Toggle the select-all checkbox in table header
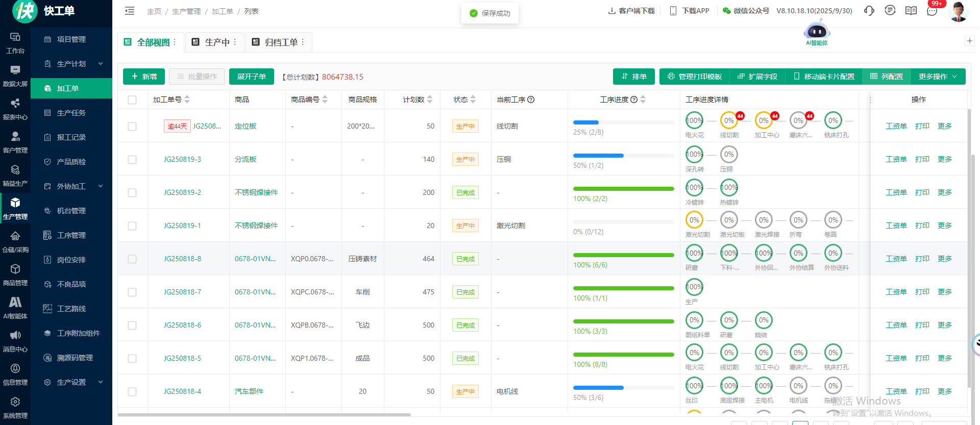This screenshot has height=425, width=980. [x=132, y=100]
